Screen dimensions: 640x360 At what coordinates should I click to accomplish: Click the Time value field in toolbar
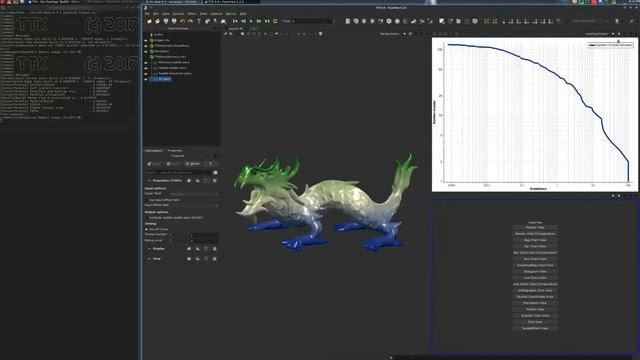[312, 21]
